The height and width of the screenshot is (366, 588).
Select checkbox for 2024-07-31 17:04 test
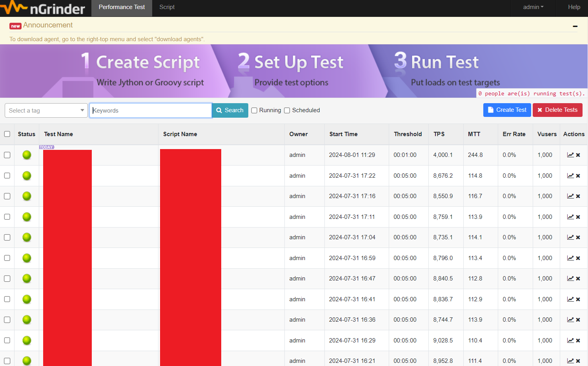point(7,237)
